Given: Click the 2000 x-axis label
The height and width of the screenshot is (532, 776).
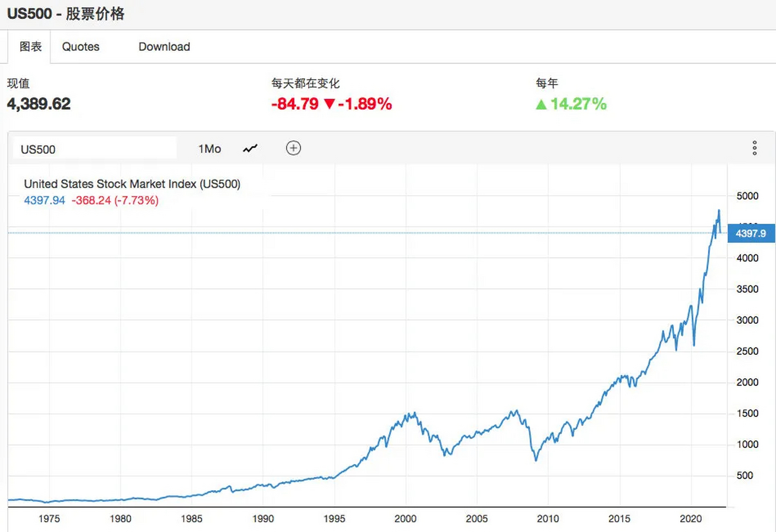Looking at the screenshot, I should tap(405, 519).
